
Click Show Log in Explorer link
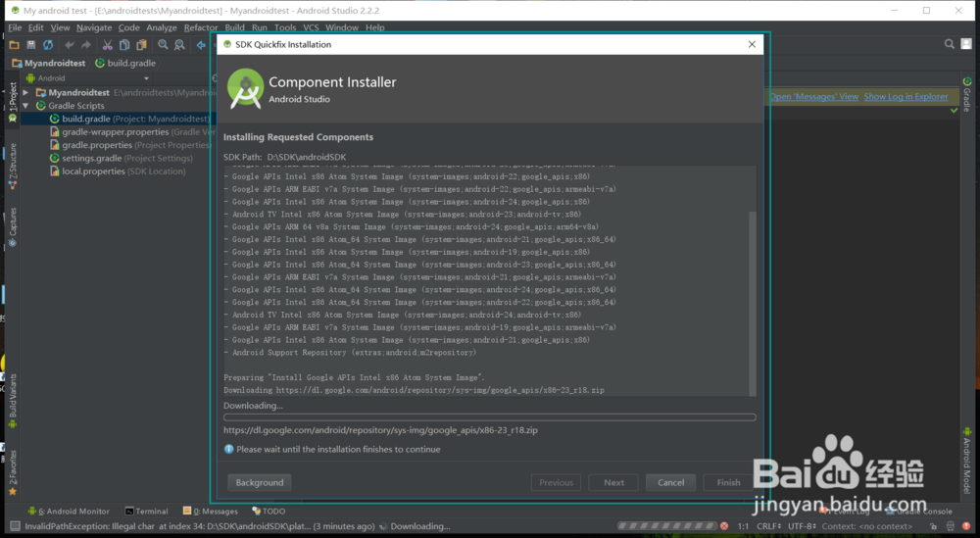(906, 96)
